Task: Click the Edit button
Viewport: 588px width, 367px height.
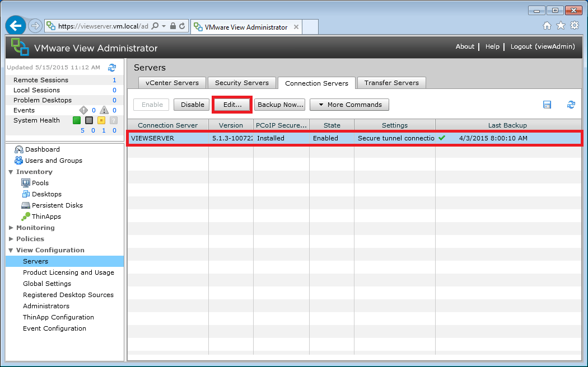Action: [x=232, y=105]
